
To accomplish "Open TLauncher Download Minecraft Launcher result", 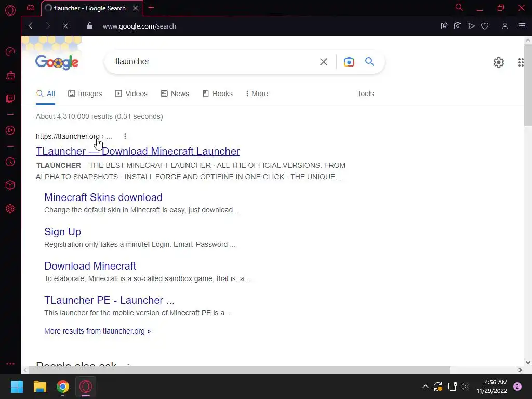I will coord(138,151).
